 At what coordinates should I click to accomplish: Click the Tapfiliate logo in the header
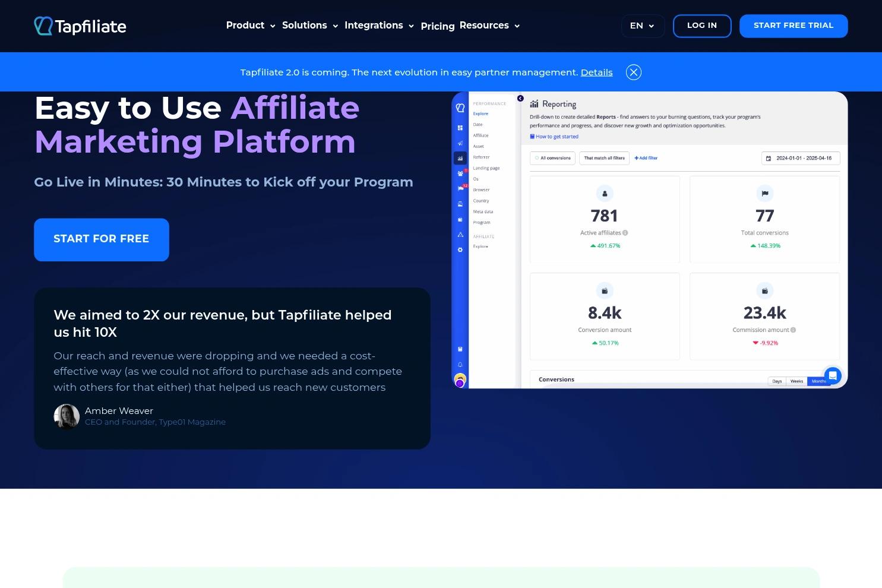click(x=80, y=26)
